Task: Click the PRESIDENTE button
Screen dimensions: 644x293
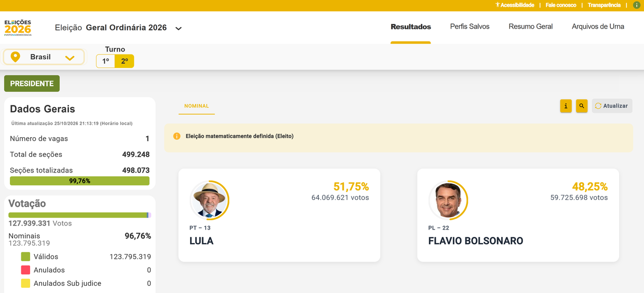Action: point(32,84)
